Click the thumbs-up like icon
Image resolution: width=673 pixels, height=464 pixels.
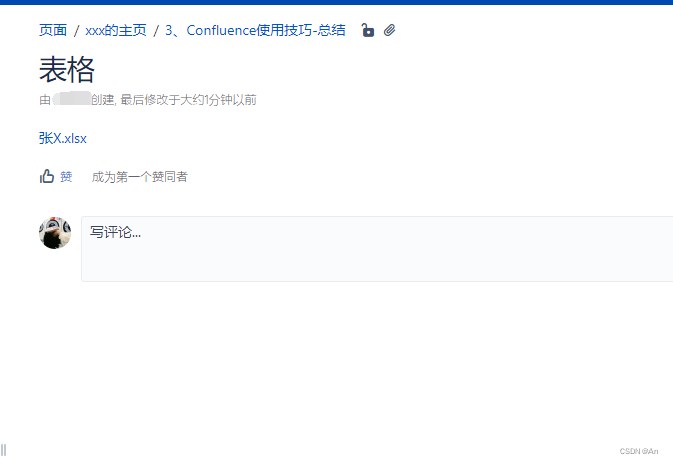(47, 176)
